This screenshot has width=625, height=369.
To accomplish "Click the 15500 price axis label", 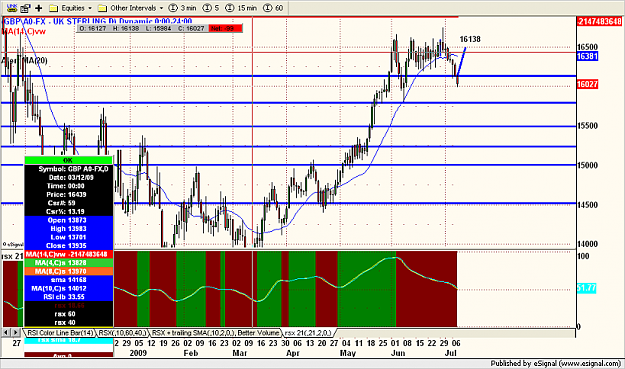I will click(x=588, y=126).
